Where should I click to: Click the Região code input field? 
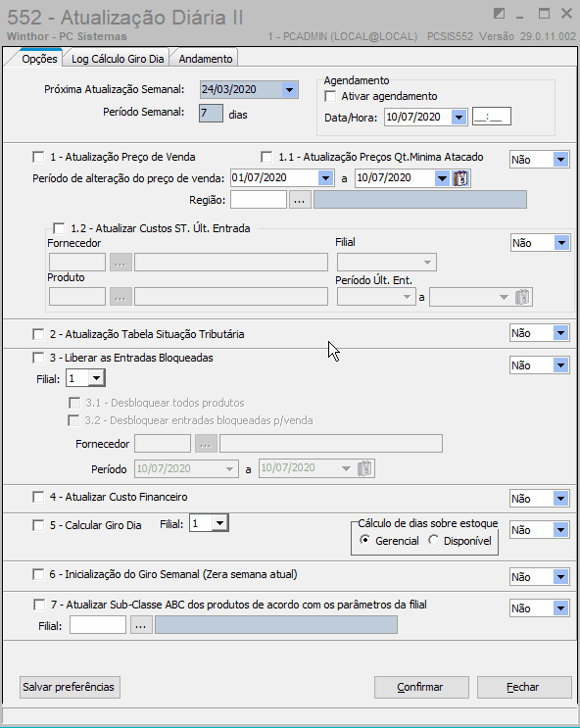click(x=259, y=200)
